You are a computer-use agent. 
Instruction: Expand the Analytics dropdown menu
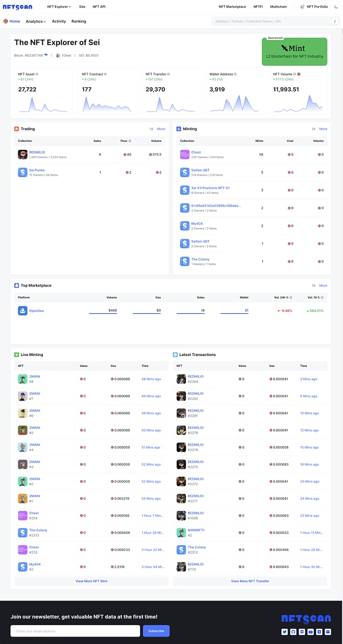35,21
